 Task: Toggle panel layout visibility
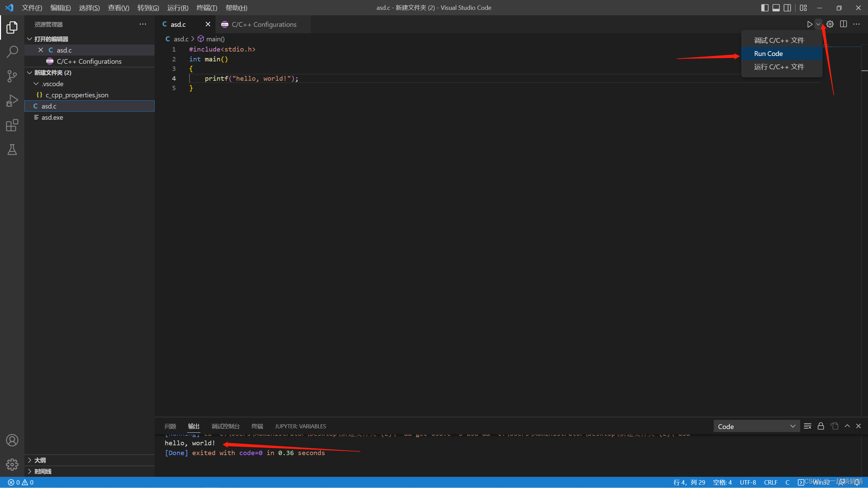tap(776, 7)
